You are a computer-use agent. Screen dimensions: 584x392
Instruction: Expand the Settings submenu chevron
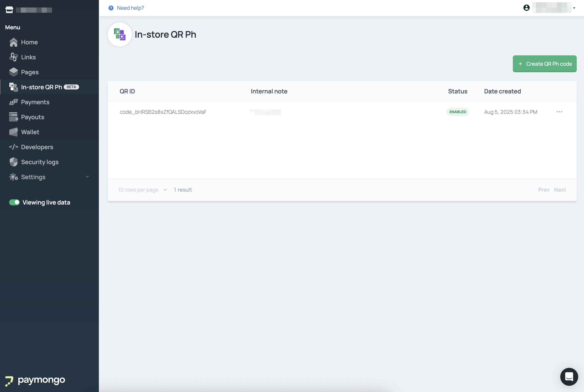87,177
